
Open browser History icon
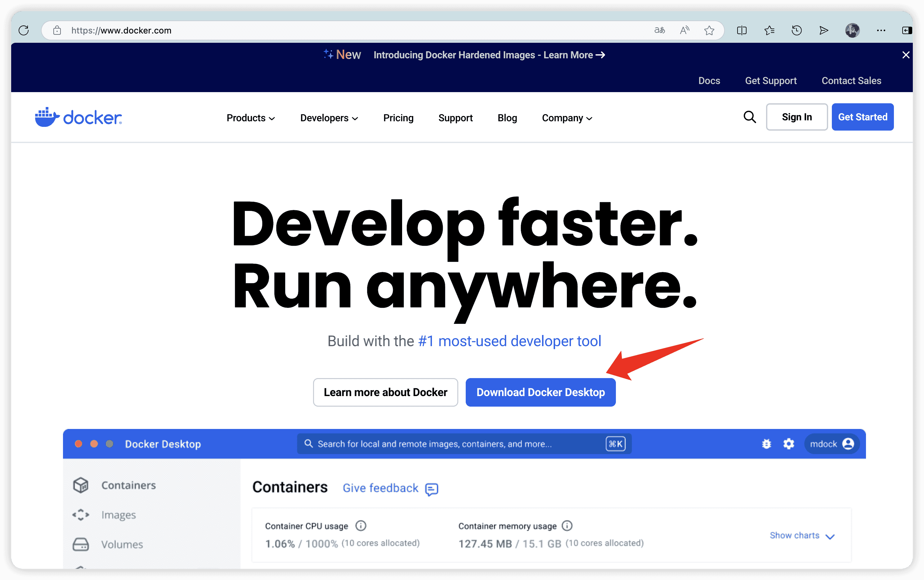(796, 30)
